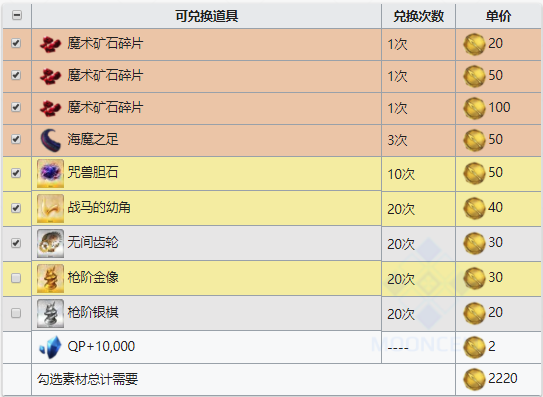543x397 pixels.
Task: Click the 单价 column header
Action: click(498, 16)
